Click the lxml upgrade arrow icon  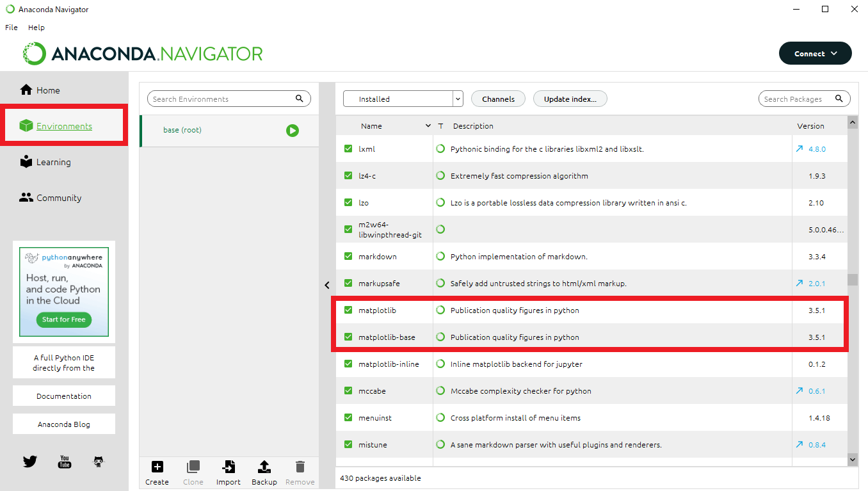pyautogui.click(x=799, y=149)
